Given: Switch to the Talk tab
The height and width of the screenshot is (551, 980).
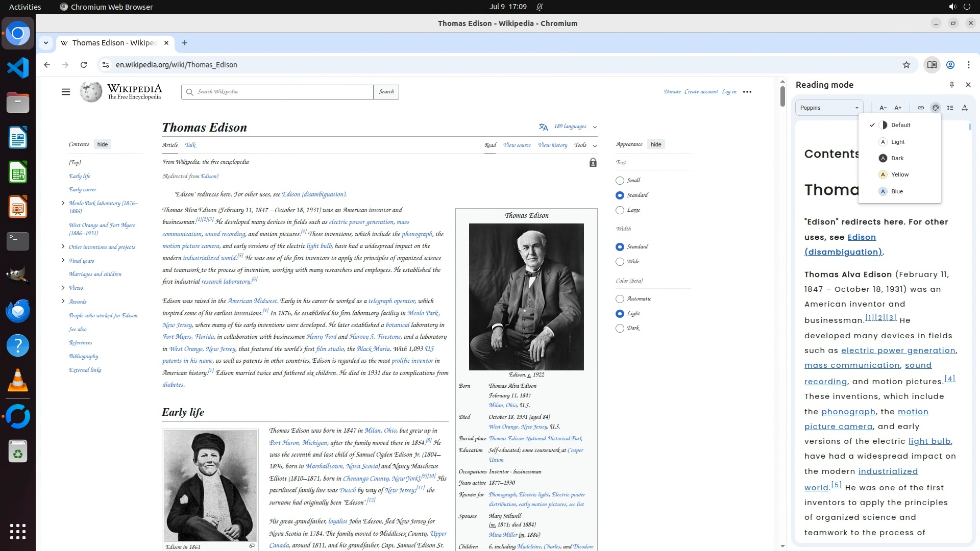Looking at the screenshot, I should click(190, 145).
